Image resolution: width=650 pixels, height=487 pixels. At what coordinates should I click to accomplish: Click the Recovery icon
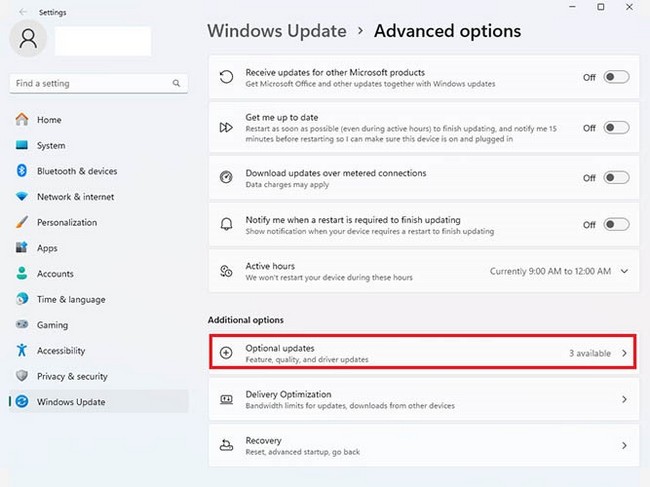coord(226,445)
